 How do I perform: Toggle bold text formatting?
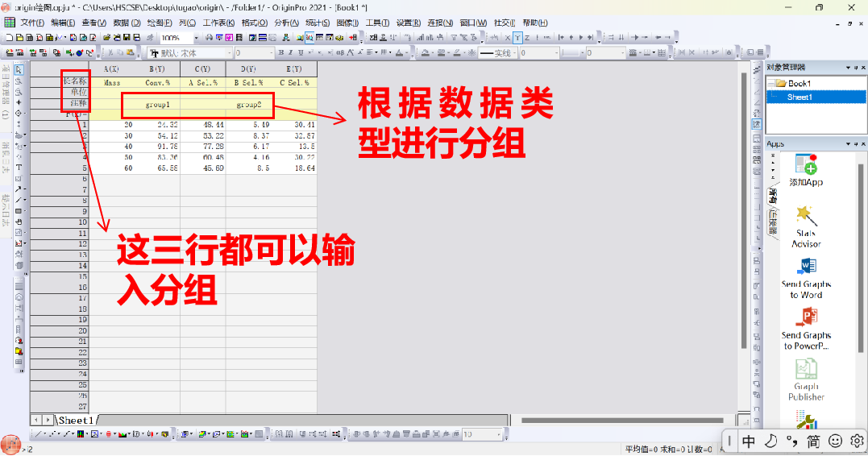coord(281,53)
